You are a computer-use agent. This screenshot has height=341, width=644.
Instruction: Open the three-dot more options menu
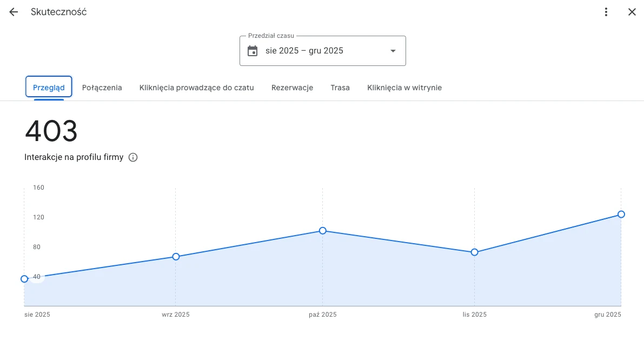coord(606,12)
